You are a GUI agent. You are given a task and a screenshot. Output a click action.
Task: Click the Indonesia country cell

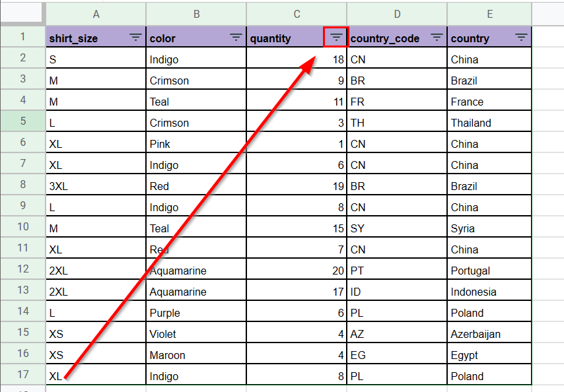point(489,290)
